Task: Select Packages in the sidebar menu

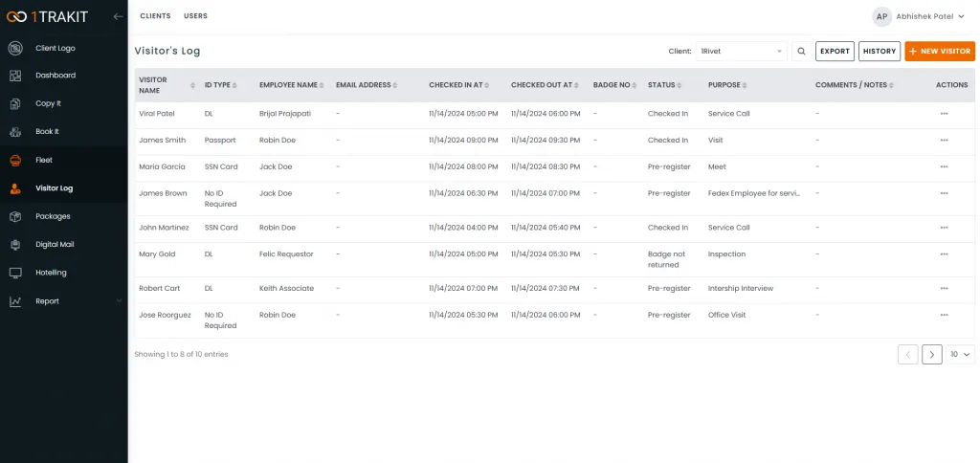Action: 54,216
